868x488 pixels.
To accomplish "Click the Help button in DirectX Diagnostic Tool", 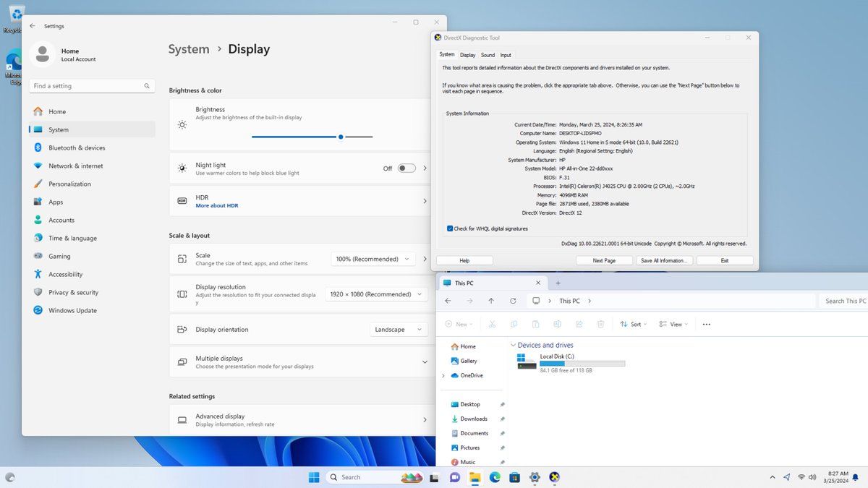I will tap(464, 260).
